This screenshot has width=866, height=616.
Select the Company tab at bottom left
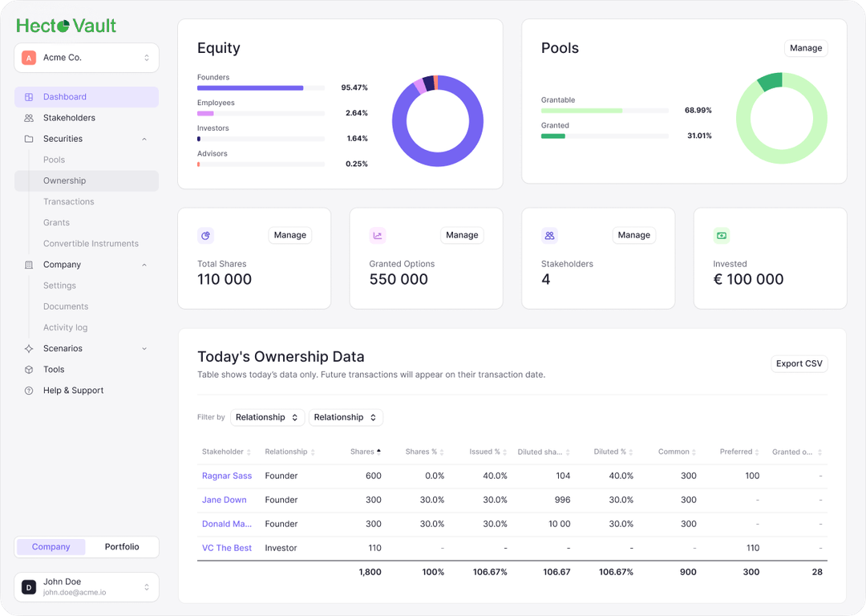coord(51,547)
